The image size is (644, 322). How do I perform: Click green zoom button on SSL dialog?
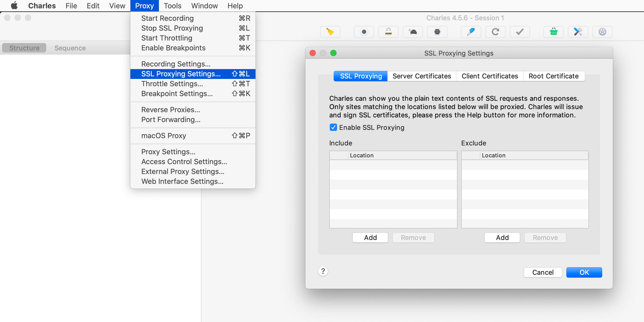coord(333,53)
